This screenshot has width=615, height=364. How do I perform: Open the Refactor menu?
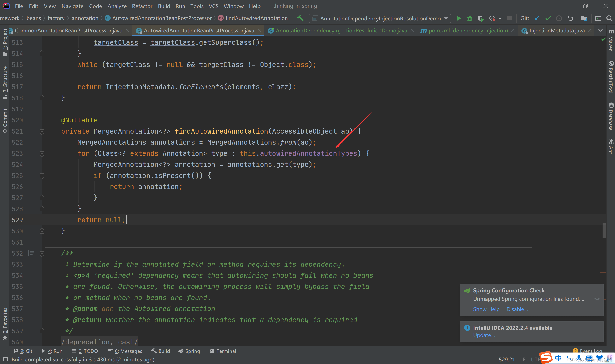click(x=142, y=6)
